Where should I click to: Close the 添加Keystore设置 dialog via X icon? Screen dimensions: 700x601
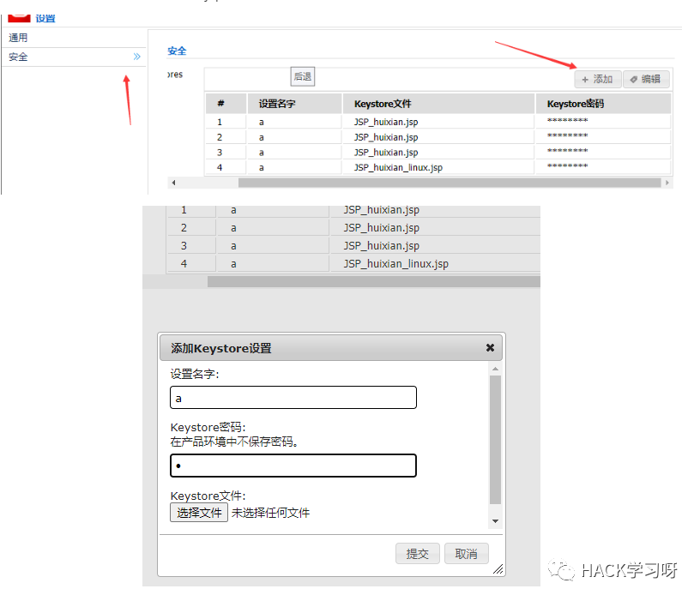(490, 347)
